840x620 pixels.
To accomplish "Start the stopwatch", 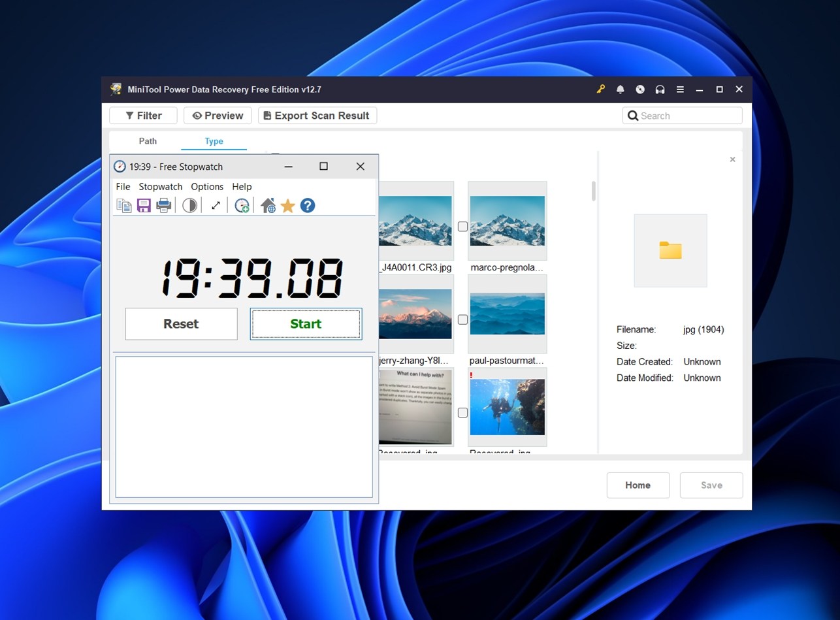I will coord(305,324).
